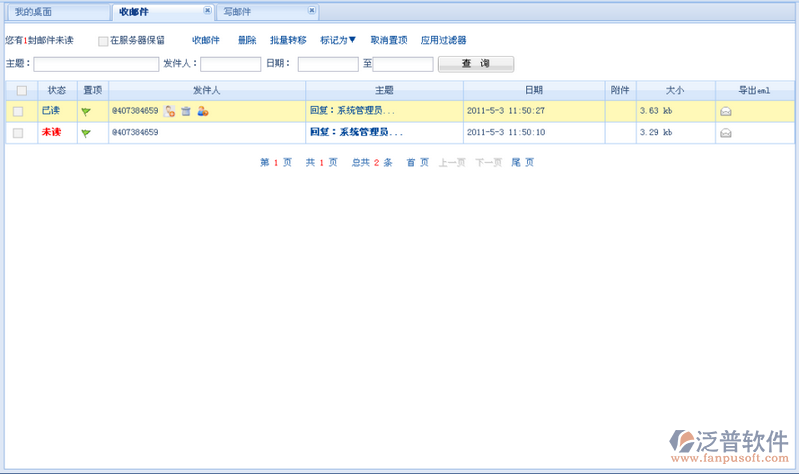Click the 批量转移 link

coord(288,41)
